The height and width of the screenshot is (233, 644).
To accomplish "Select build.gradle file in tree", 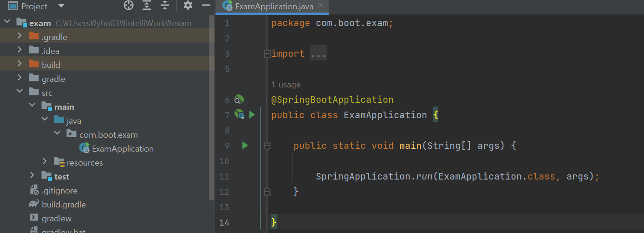I will (x=64, y=205).
